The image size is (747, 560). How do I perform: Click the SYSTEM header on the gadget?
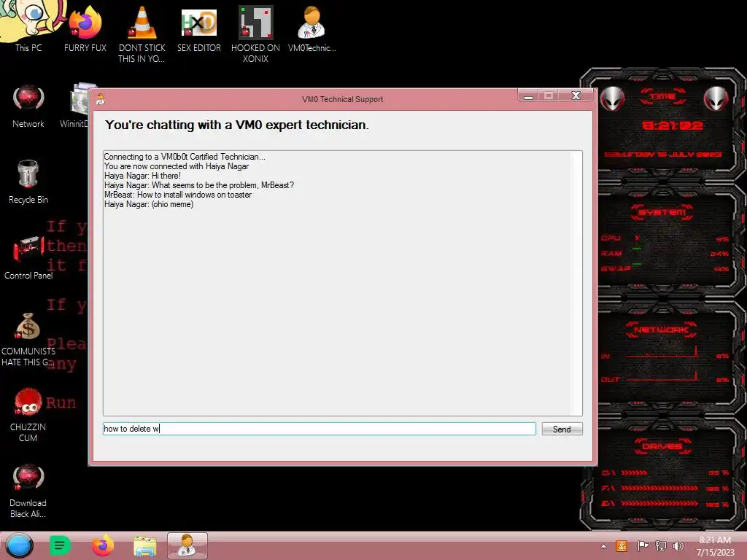[662, 212]
